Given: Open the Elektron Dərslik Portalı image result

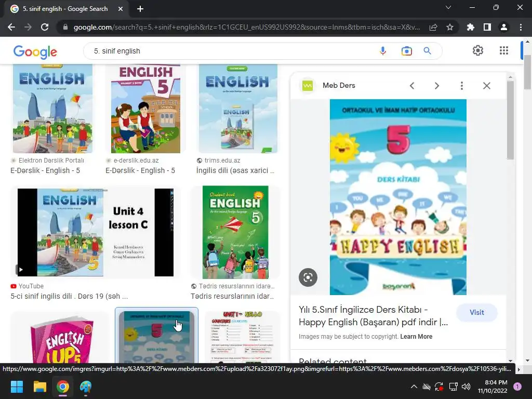Looking at the screenshot, I should 52,109.
